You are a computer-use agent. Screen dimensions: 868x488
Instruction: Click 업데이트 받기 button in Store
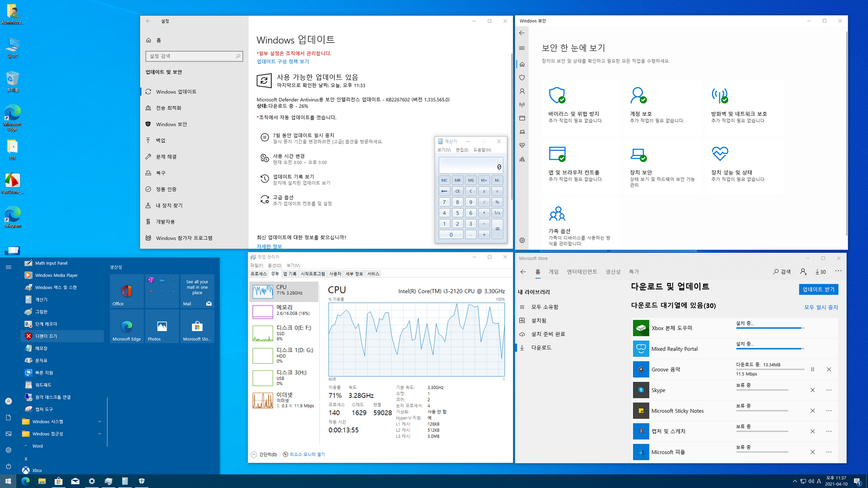(x=819, y=290)
